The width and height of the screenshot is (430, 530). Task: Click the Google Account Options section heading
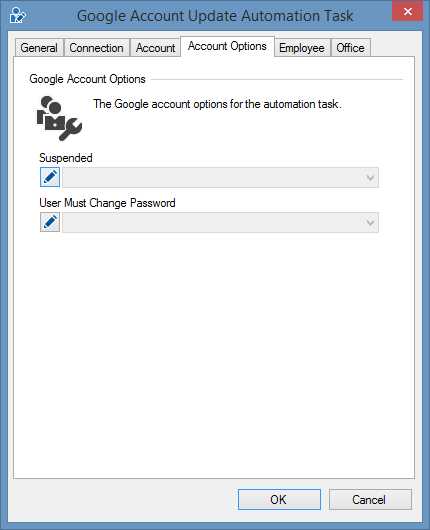87,79
